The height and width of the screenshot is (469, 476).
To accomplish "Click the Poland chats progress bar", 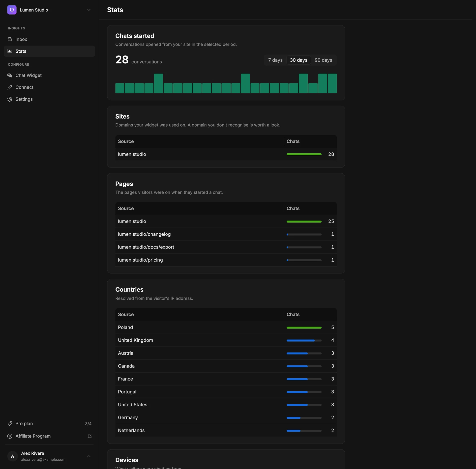I will coord(304,328).
